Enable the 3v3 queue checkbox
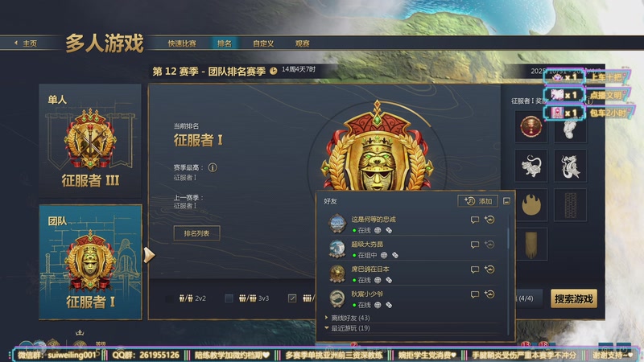 (229, 298)
